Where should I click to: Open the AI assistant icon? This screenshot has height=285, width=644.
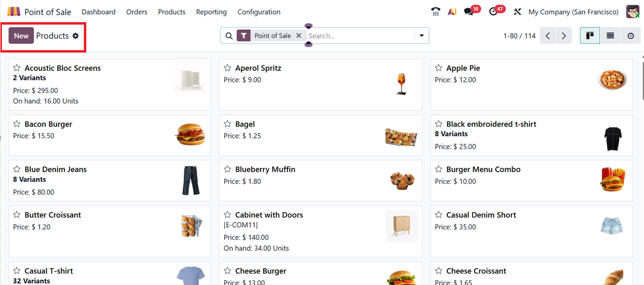pos(452,12)
